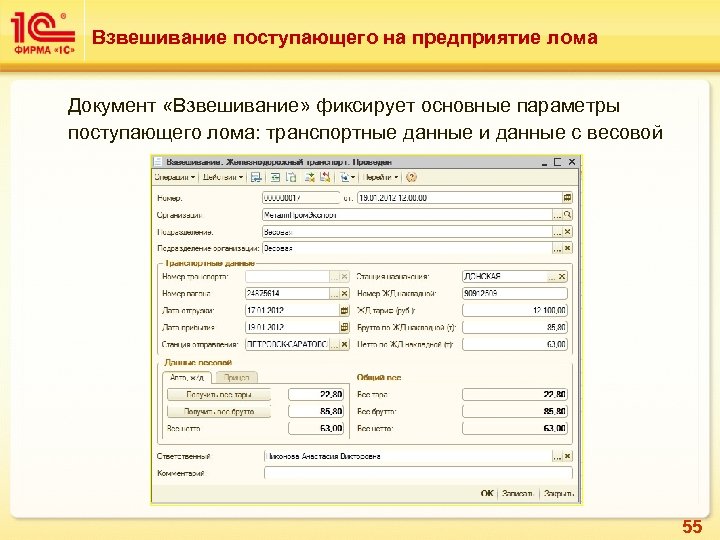Open the Действия dropdown menu
Image resolution: width=720 pixels, height=540 pixels.
tap(223, 177)
